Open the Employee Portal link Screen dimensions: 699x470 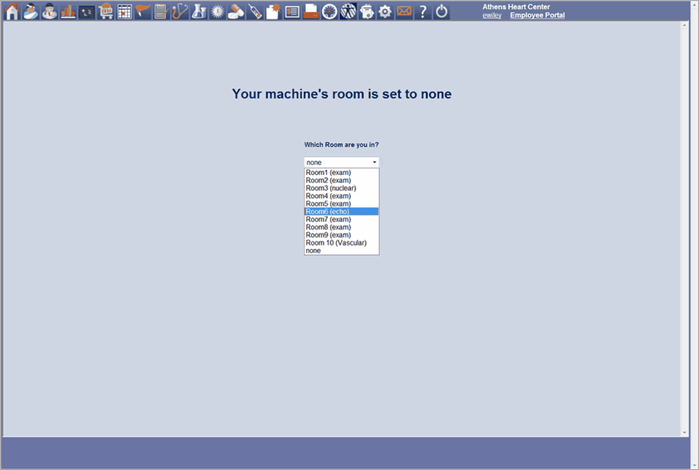pos(537,16)
